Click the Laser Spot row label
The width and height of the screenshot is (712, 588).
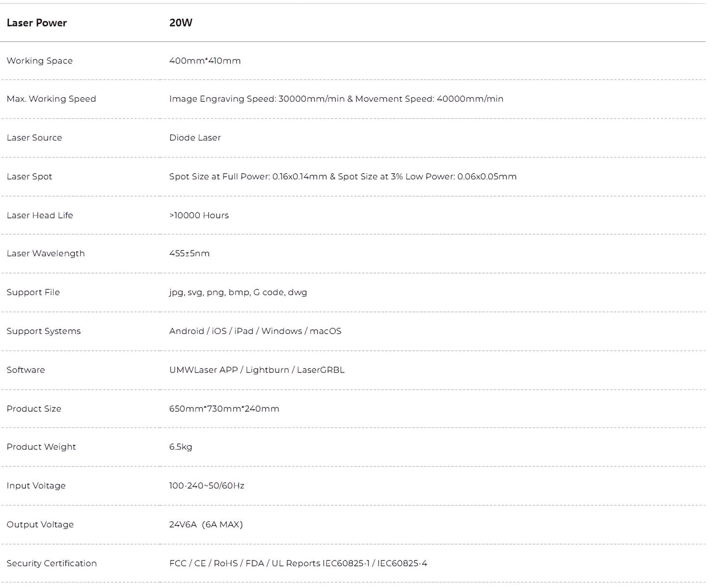(x=29, y=176)
